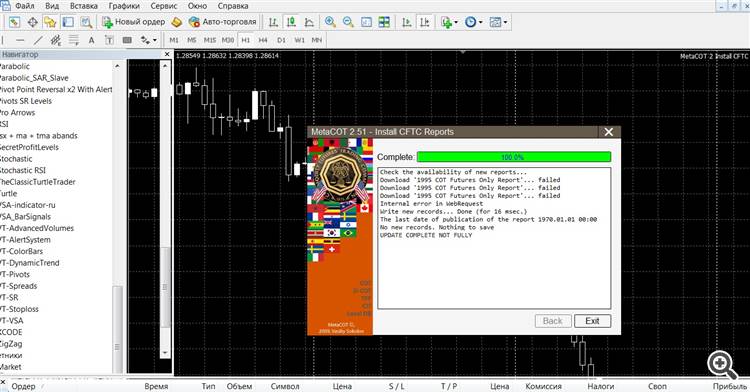This screenshot has width=750, height=392.
Task: Click the MetaCOT install log text area
Action: point(494,238)
